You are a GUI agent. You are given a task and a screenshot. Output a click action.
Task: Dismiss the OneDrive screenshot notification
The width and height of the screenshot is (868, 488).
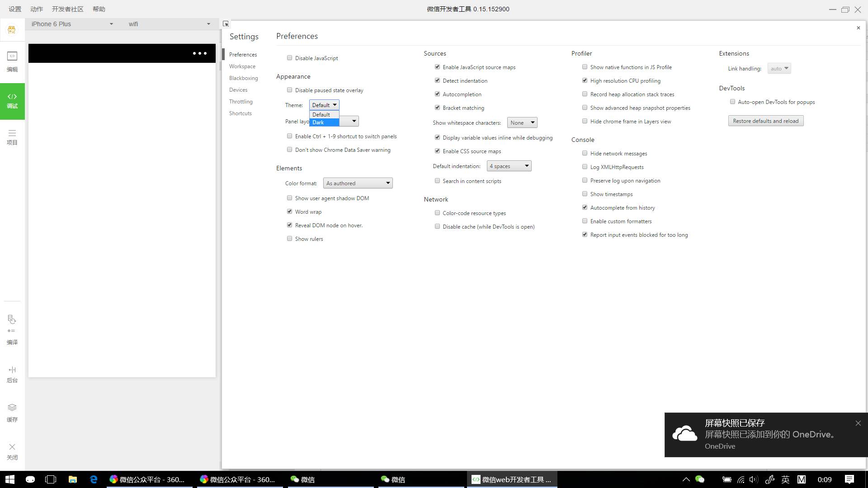pos(858,423)
